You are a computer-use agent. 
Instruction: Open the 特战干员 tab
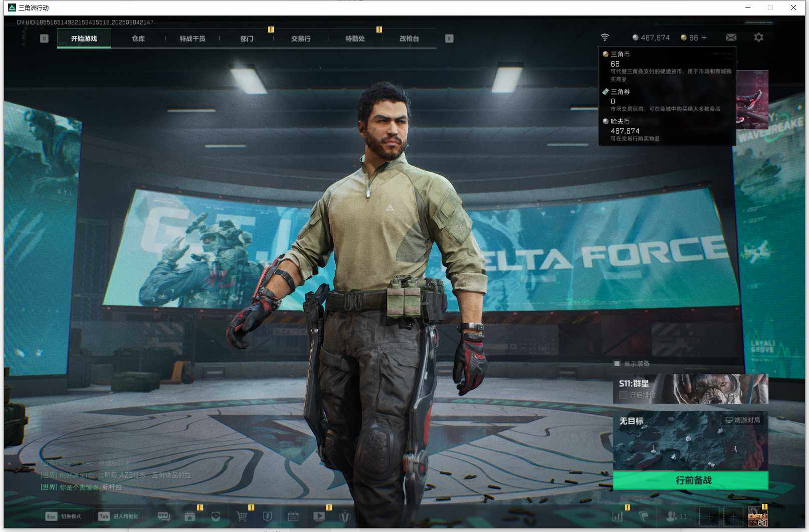point(192,39)
